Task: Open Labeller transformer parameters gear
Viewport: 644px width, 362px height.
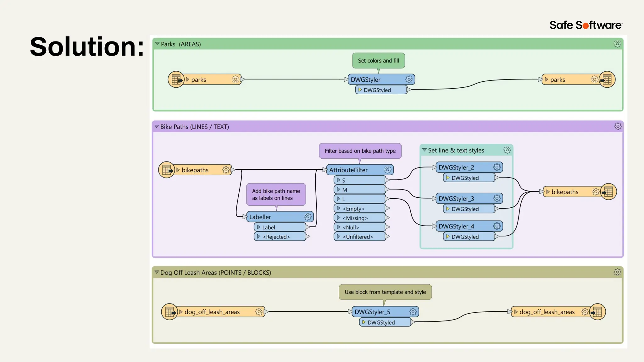Action: coord(308,217)
